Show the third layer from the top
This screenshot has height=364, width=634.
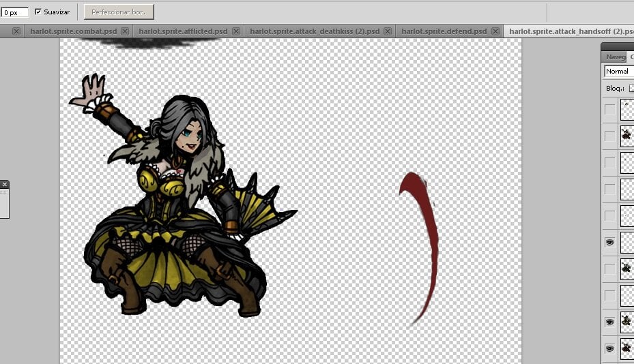[609, 162]
